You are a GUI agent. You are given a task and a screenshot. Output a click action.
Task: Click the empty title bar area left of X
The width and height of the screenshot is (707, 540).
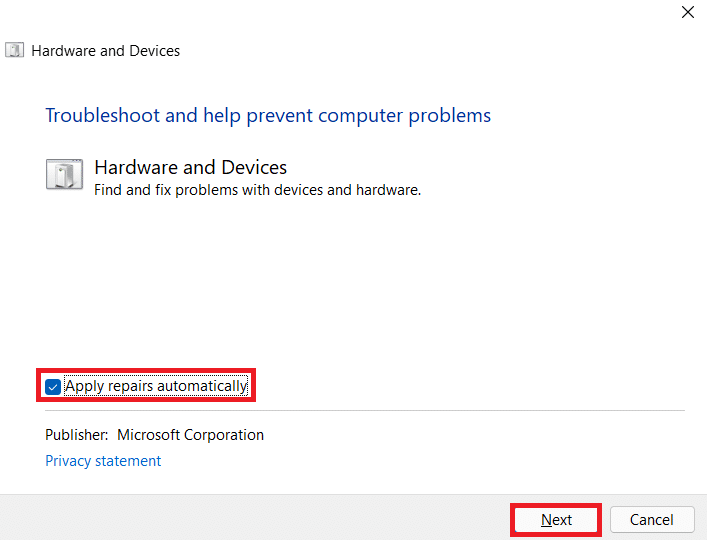pyautogui.click(x=400, y=13)
